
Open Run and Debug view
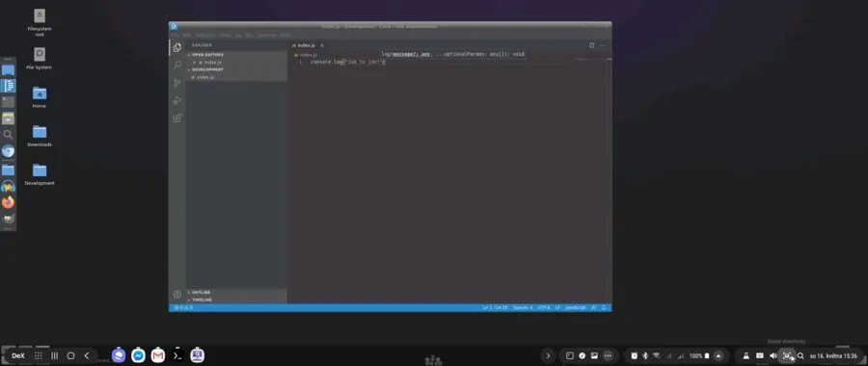pos(177,100)
